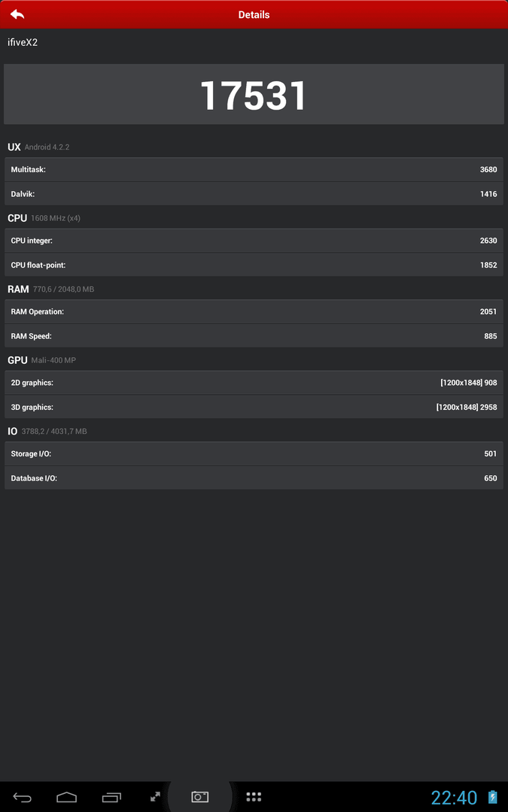
Task: Select the Dalvik score row
Action: point(254,194)
